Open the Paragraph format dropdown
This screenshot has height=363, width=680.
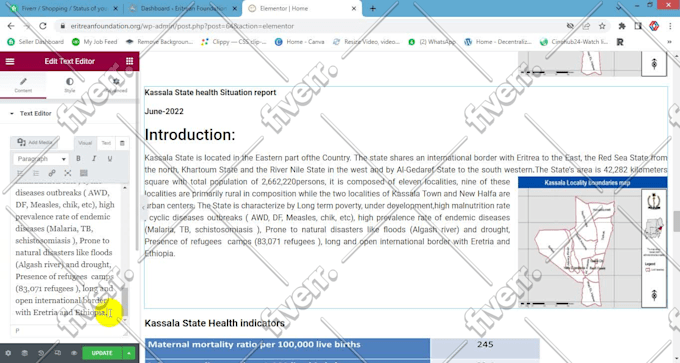[x=41, y=159]
